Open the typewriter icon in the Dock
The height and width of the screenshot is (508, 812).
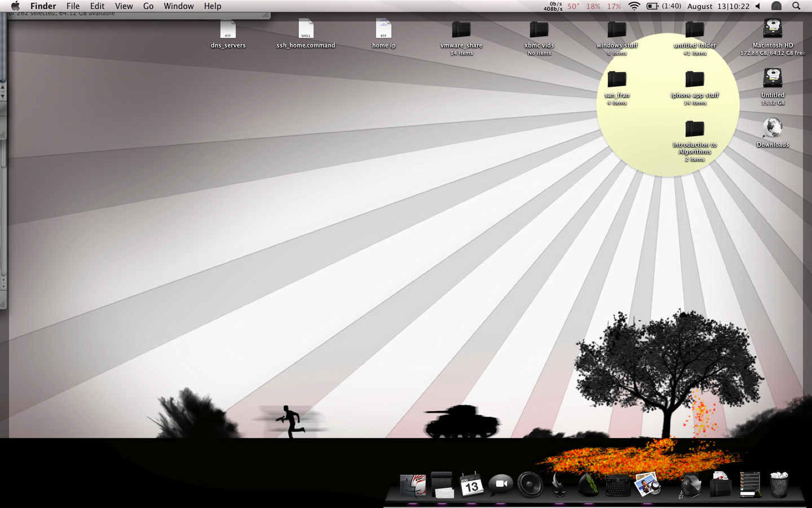(x=618, y=485)
